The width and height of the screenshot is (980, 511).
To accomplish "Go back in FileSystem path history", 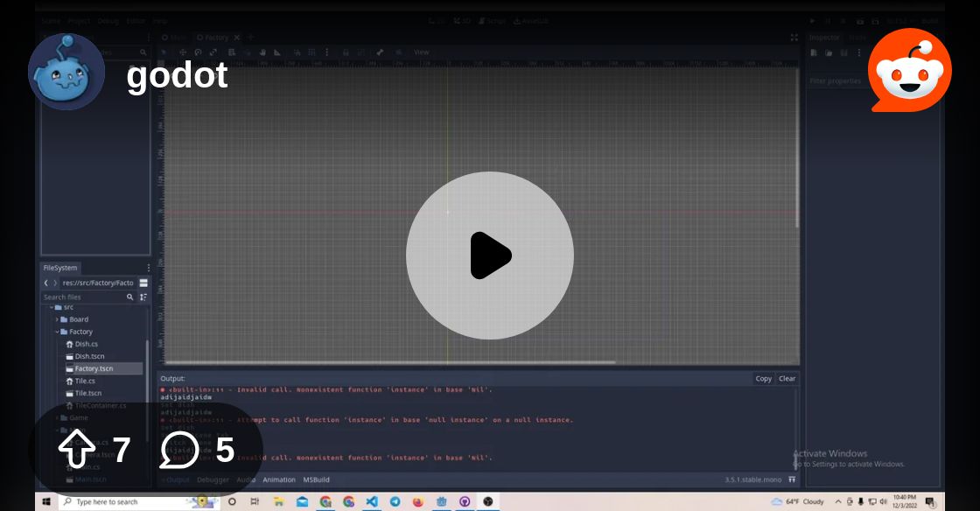I will click(x=45, y=283).
